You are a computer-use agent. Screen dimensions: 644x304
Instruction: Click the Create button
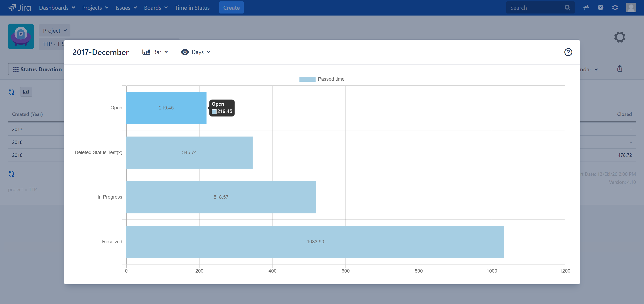(x=231, y=7)
